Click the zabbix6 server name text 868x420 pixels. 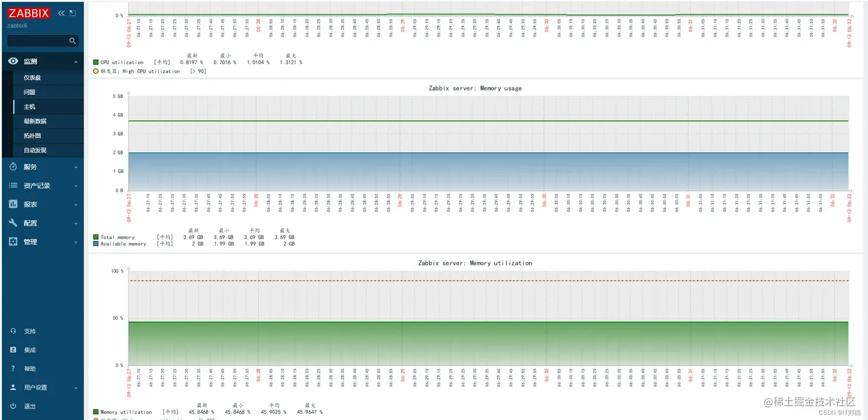[17, 26]
